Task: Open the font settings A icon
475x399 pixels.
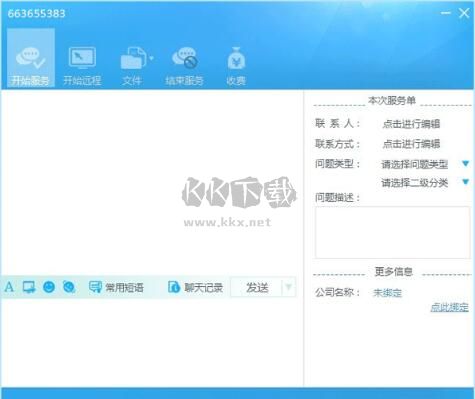Action: coord(9,287)
